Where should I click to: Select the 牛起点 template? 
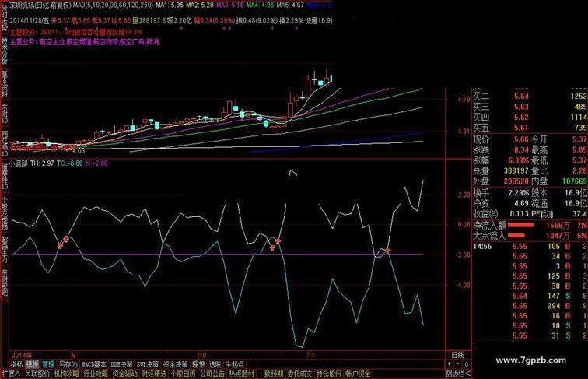pos(235,364)
